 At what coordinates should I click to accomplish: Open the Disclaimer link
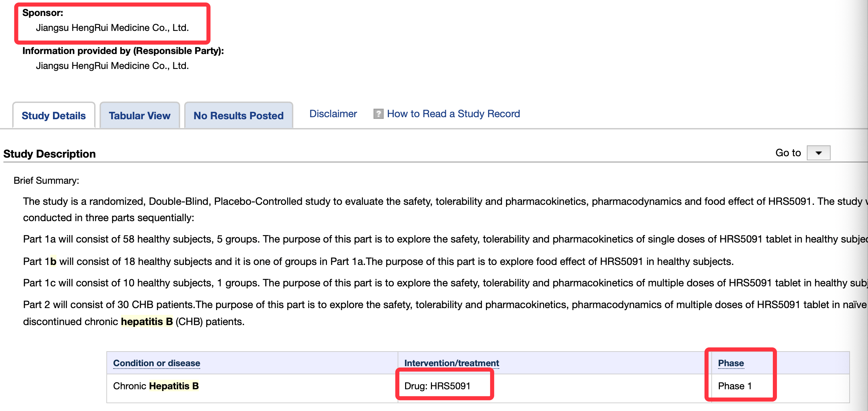tap(333, 114)
